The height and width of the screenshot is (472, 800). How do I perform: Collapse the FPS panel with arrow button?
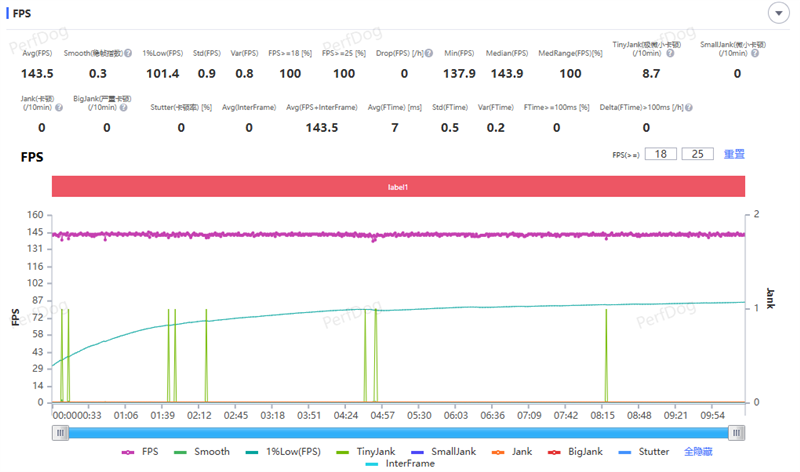point(777,12)
